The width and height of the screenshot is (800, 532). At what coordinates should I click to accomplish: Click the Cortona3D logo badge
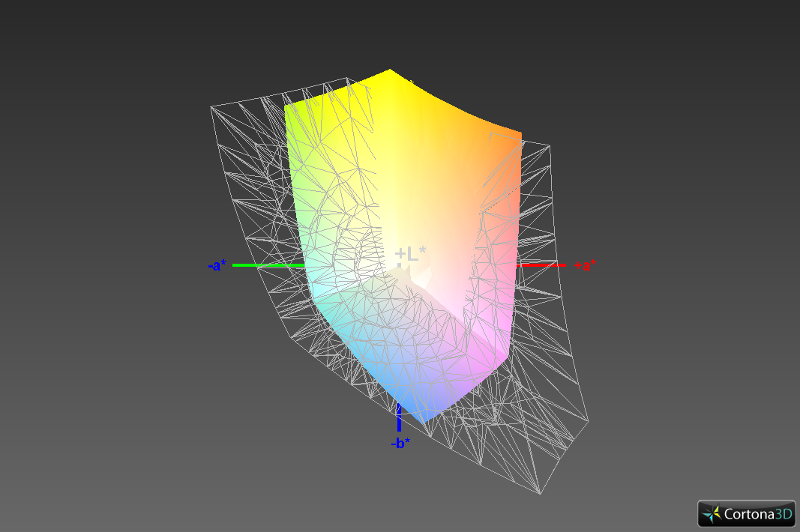tap(747, 513)
